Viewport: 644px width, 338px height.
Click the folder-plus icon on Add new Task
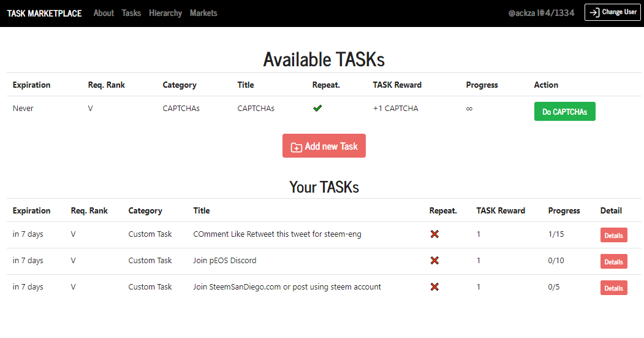coord(296,147)
